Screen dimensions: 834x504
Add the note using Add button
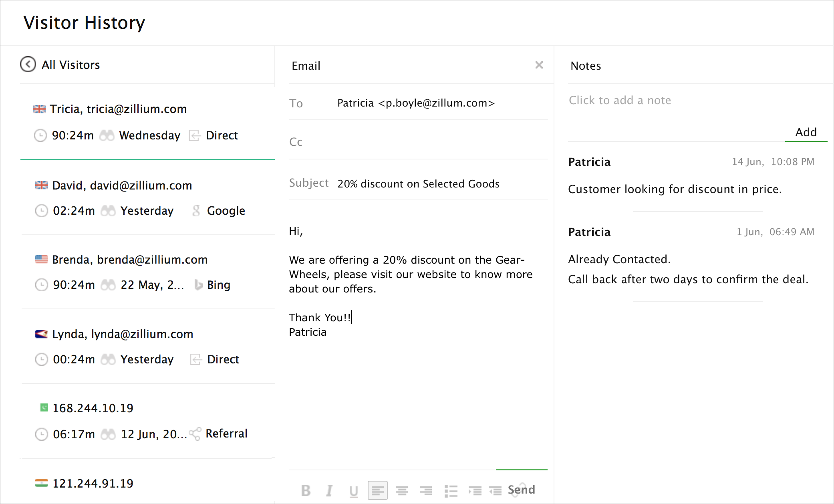click(806, 132)
